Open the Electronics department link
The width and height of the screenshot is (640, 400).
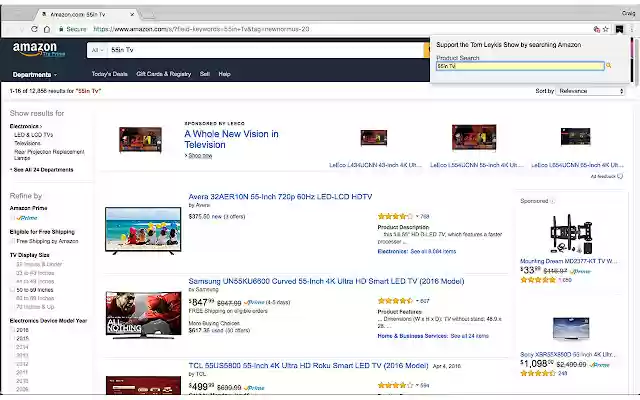click(24, 126)
